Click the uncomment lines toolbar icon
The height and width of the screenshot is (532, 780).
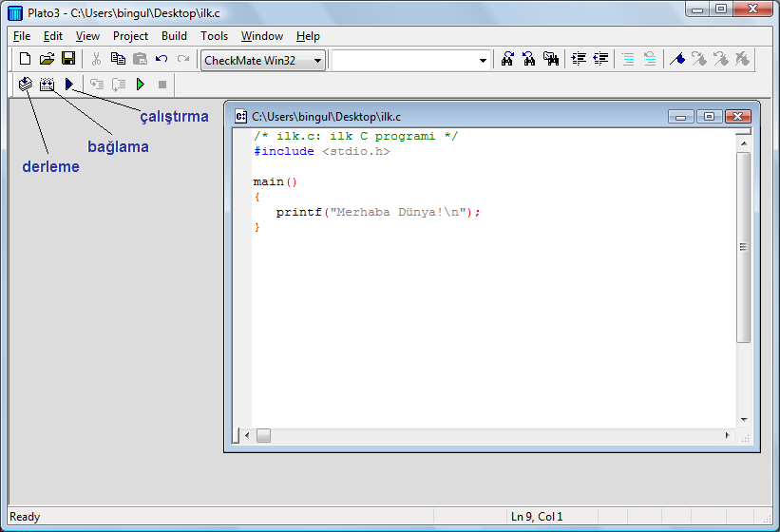coord(650,59)
